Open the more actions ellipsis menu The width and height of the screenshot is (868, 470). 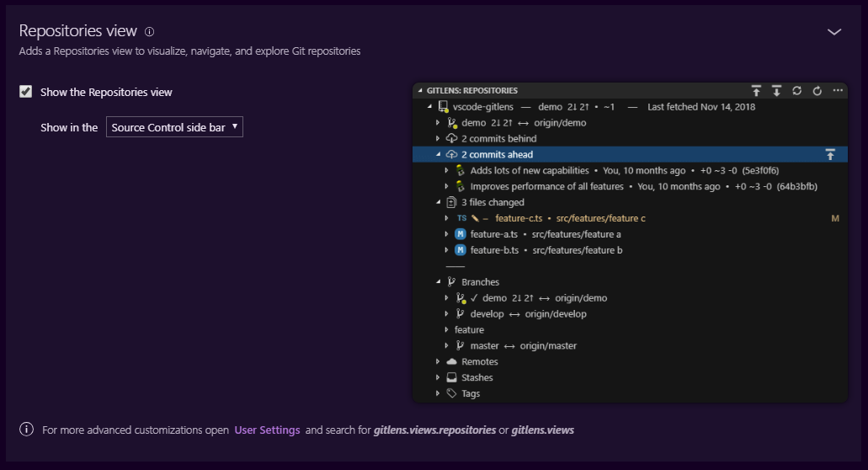pos(838,90)
